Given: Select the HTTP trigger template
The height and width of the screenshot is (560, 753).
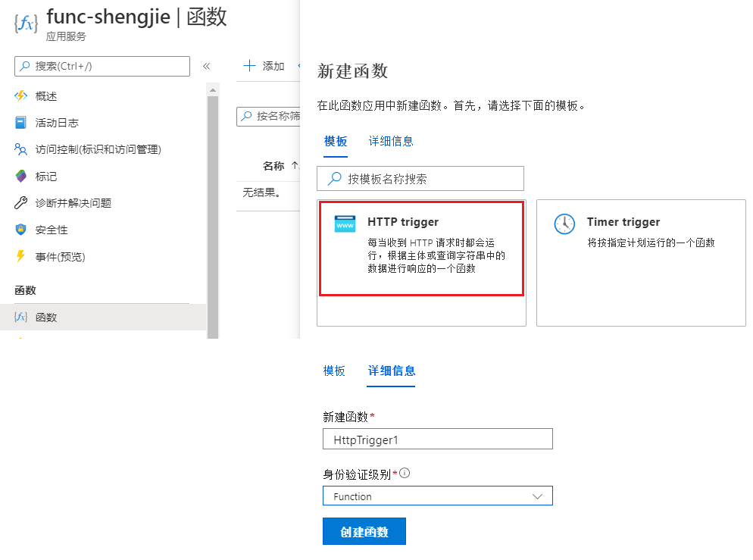Looking at the screenshot, I should [x=421, y=249].
